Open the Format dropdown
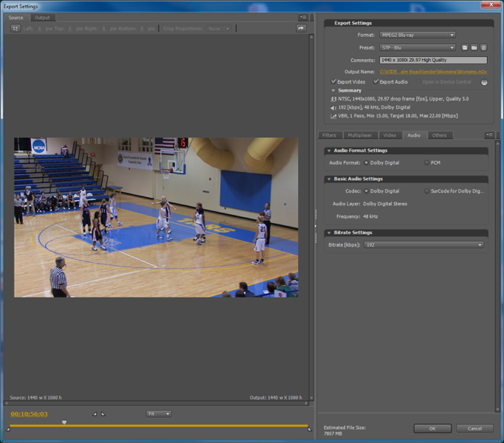 pos(418,35)
